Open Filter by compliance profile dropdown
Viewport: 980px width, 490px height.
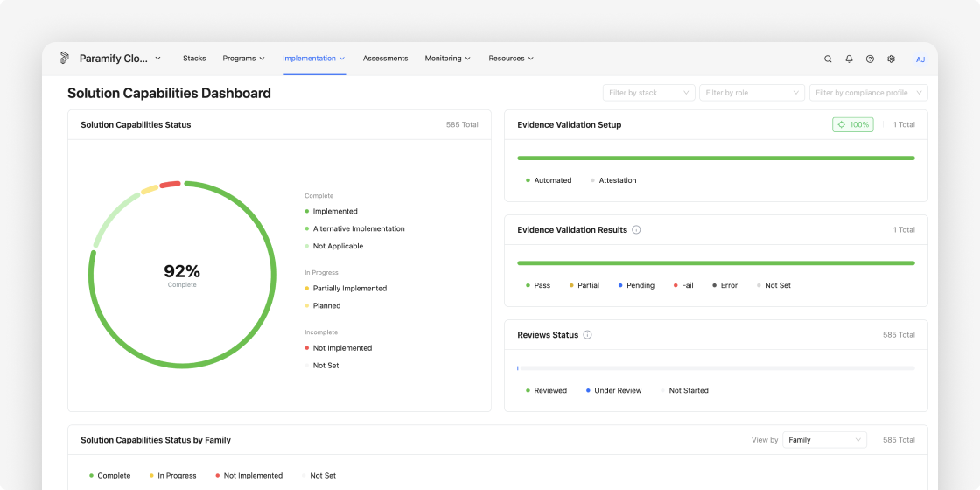click(869, 93)
